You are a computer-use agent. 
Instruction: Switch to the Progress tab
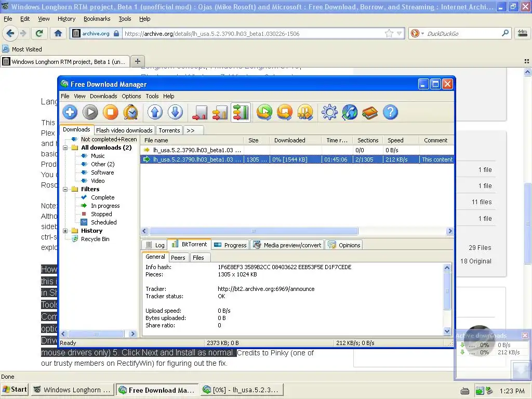[231, 245]
